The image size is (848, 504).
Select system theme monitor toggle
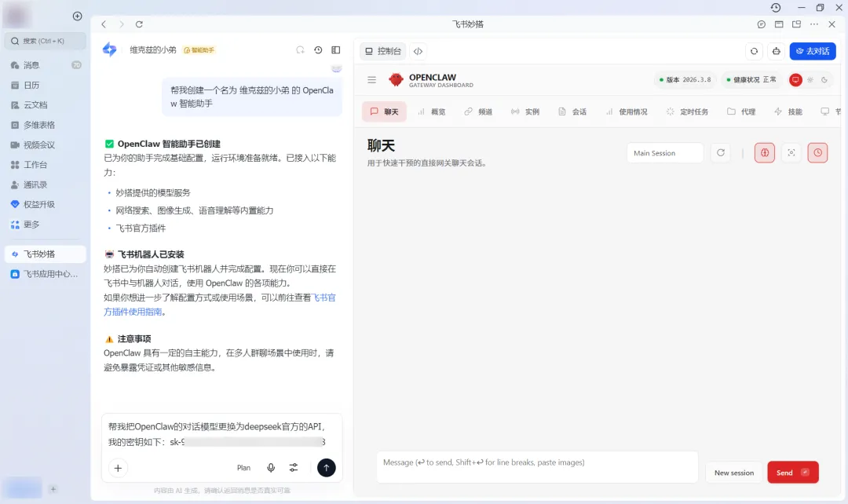[795, 79]
